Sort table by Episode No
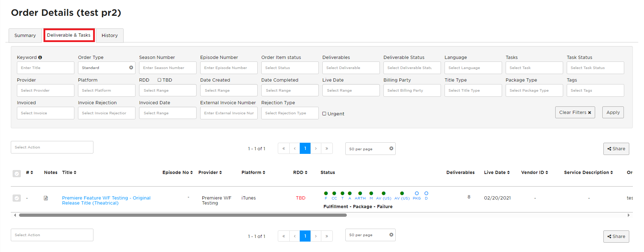 click(178, 173)
